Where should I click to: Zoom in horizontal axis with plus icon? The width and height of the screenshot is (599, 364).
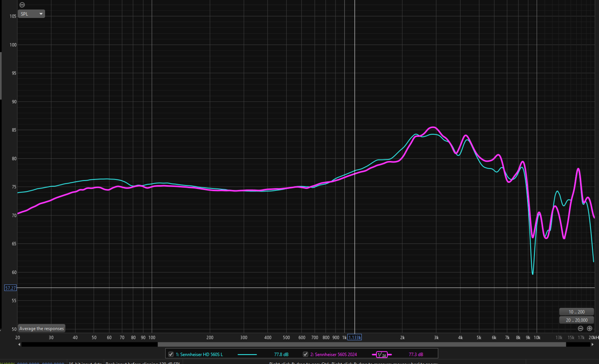[589, 328]
